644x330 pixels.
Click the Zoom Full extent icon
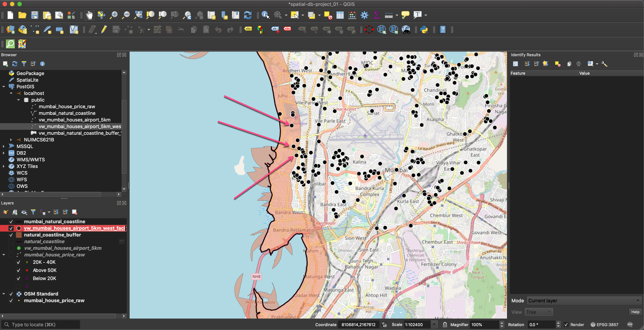pyautogui.click(x=138, y=15)
